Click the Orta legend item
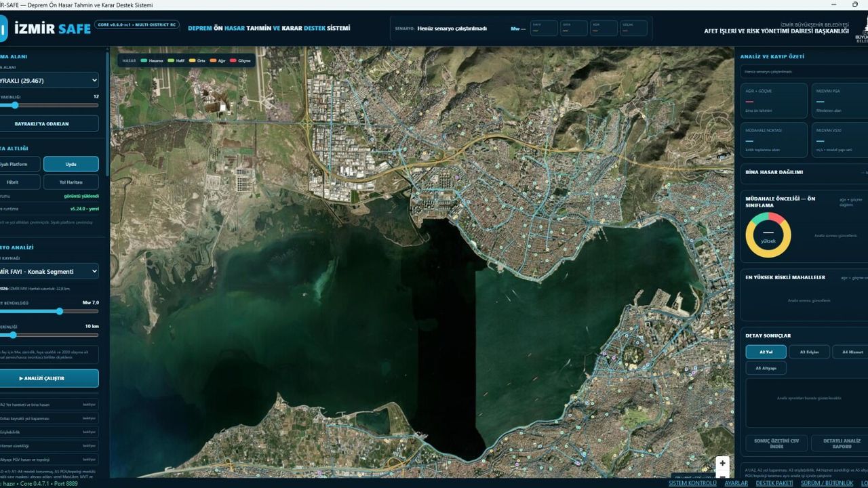 197,60
